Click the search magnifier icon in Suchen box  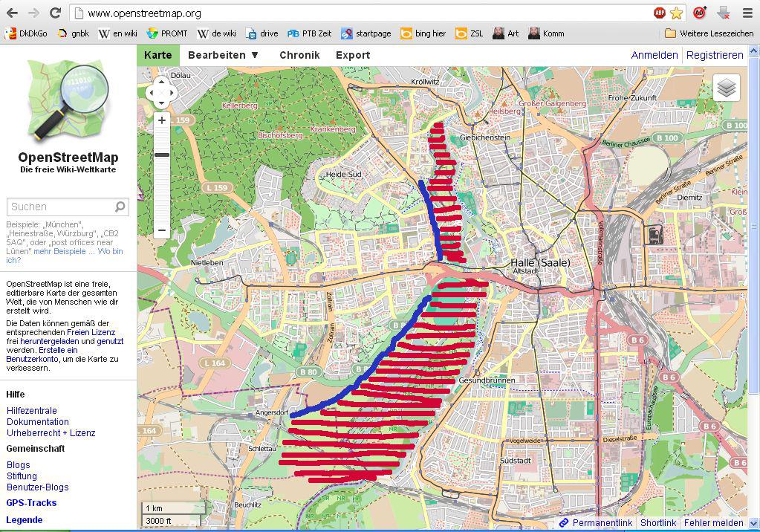coord(120,207)
